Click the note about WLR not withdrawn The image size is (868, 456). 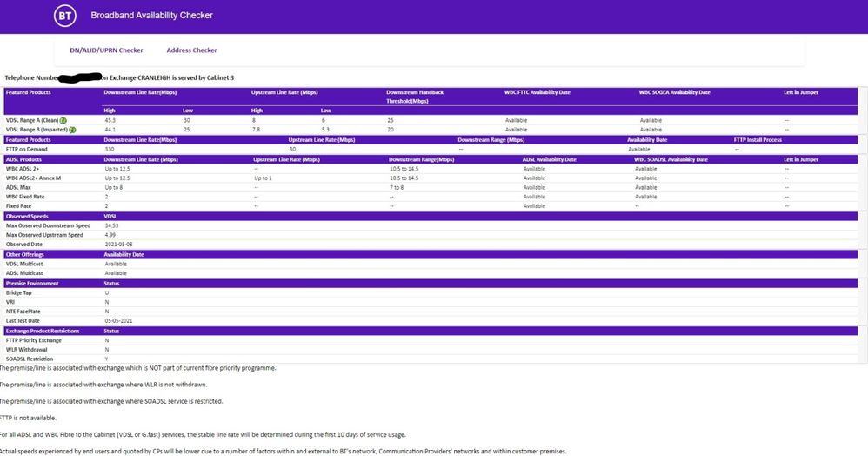point(103,385)
